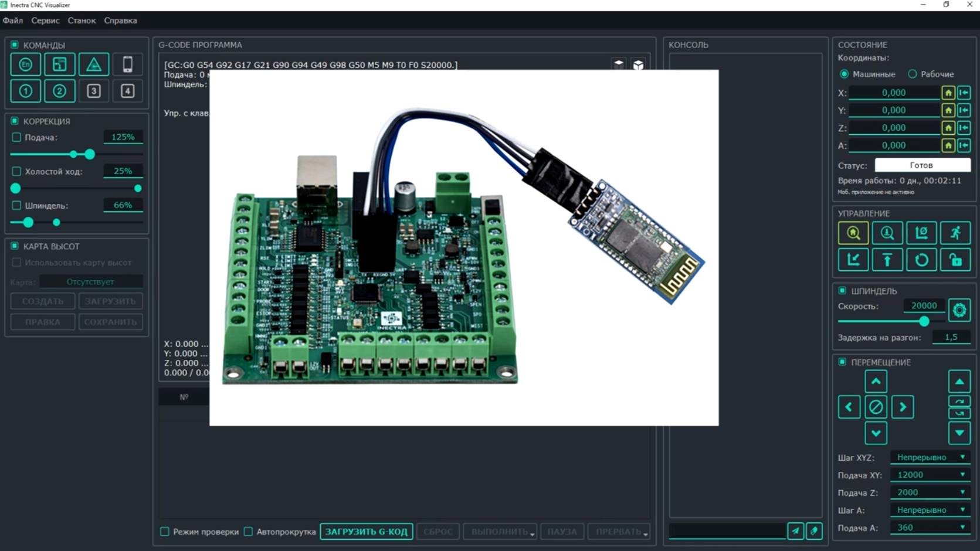Select Машинные coordinates radio button
The width and height of the screenshot is (980, 551).
[844, 74]
